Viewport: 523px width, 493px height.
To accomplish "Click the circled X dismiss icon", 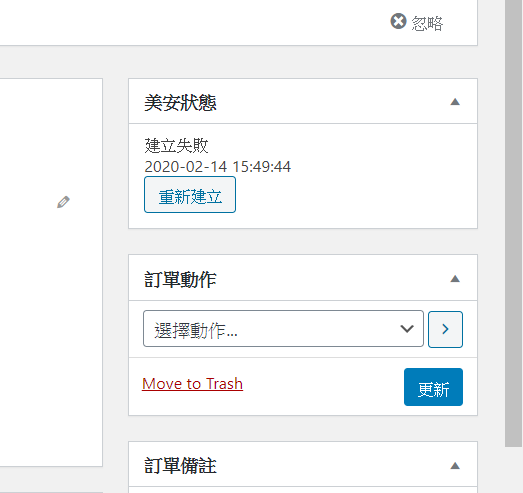I will click(x=398, y=21).
